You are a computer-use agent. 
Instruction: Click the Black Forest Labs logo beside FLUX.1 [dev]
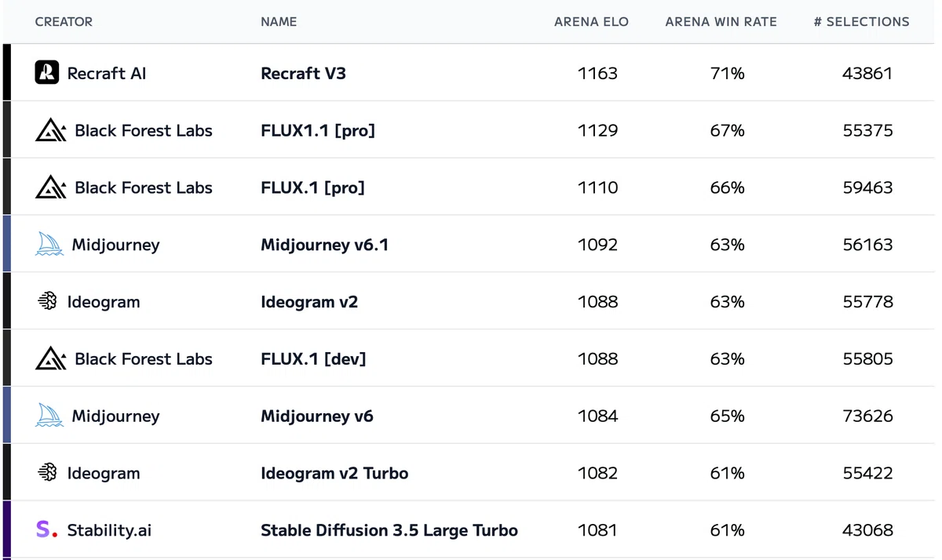point(51,358)
